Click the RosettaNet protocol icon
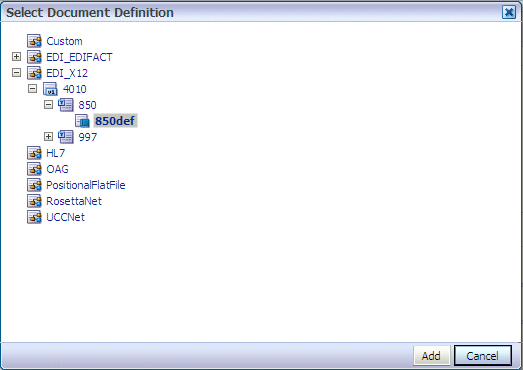 [34, 201]
